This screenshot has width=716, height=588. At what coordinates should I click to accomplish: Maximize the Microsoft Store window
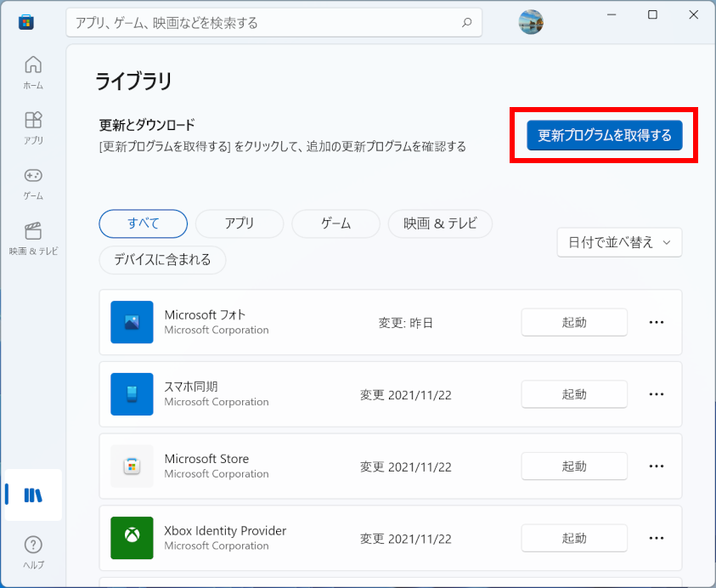pyautogui.click(x=652, y=14)
